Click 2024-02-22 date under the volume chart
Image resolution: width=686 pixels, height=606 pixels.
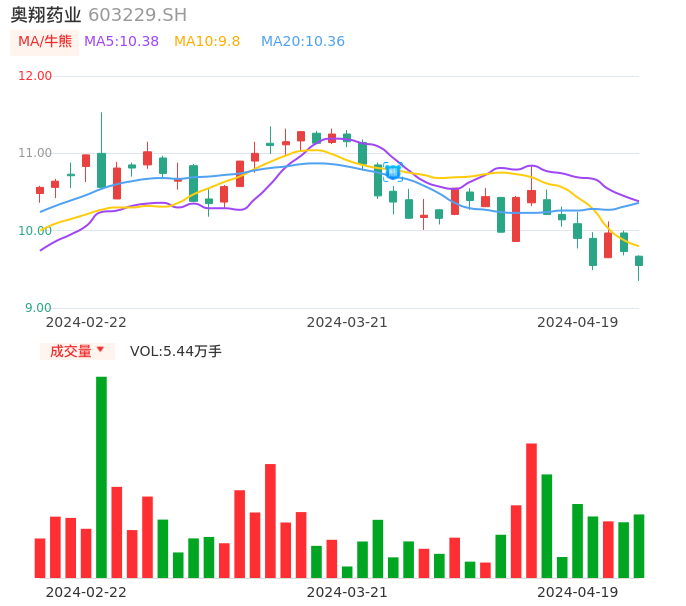(x=86, y=592)
